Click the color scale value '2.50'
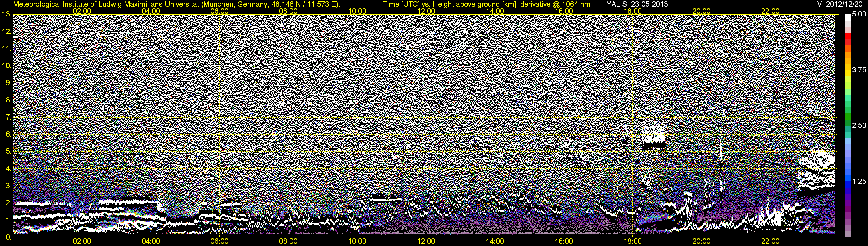Image resolution: width=868 pixels, height=246 pixels. tap(859, 125)
